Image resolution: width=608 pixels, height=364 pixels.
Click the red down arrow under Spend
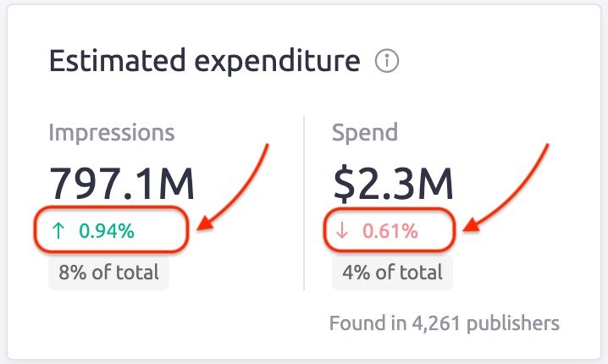tap(342, 230)
